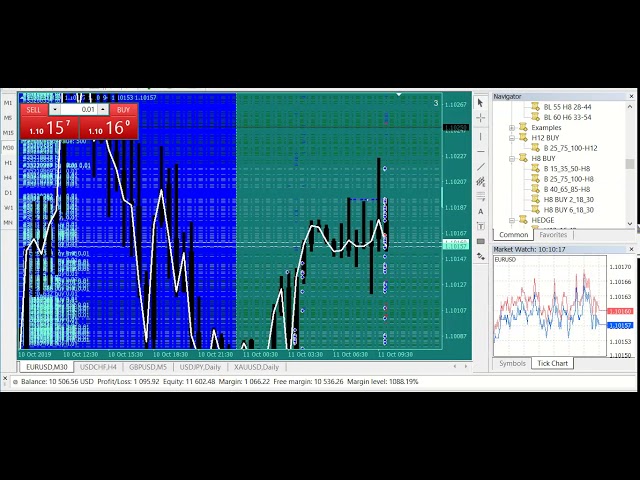Activate the crosshair tool

coord(480,118)
